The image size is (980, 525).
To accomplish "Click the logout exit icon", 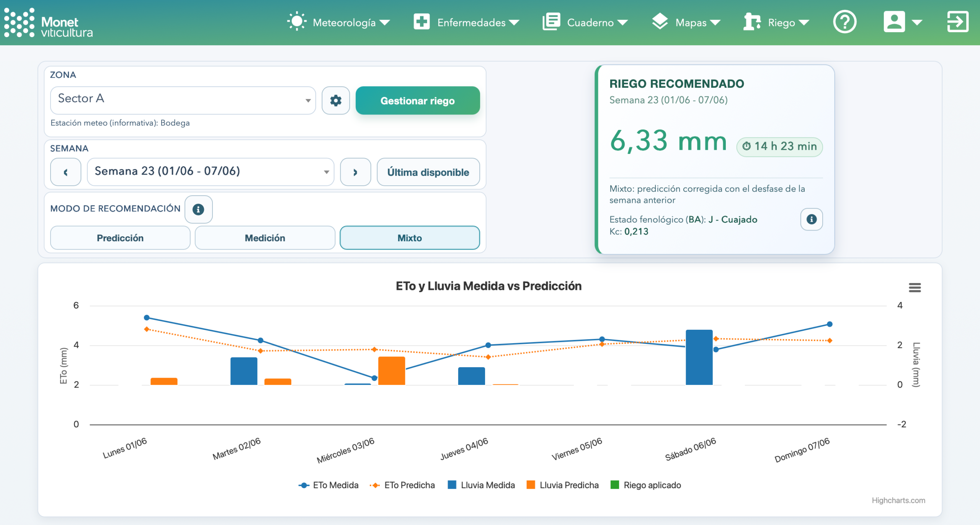I will point(958,21).
